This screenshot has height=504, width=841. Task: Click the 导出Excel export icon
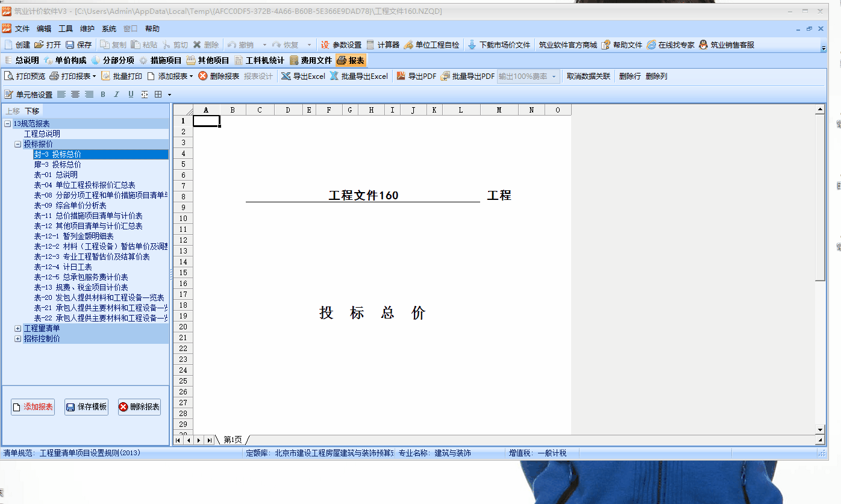(x=286, y=76)
